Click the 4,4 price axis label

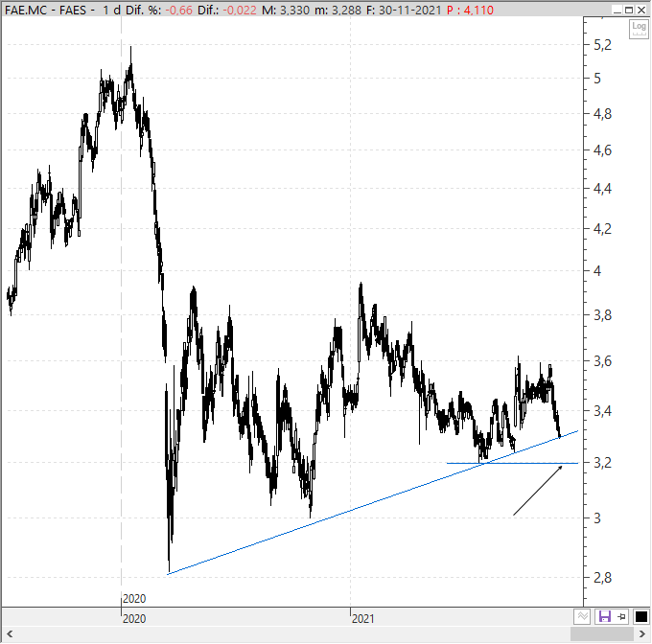point(602,189)
